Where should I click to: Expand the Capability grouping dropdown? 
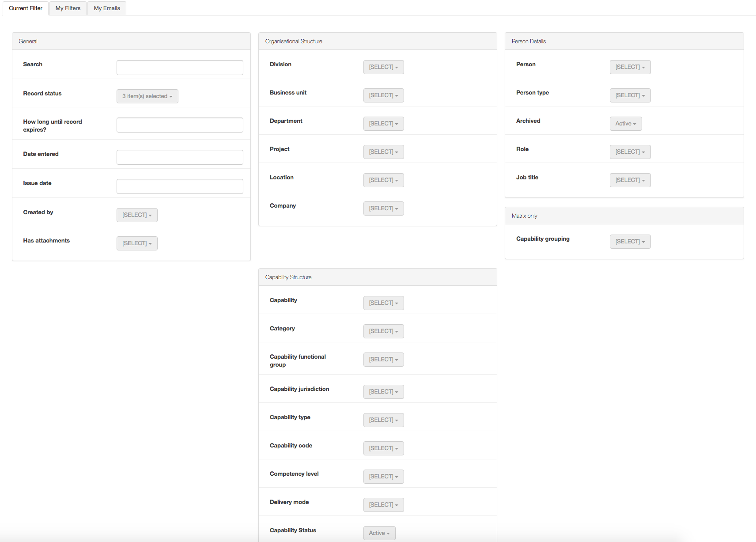(x=630, y=242)
